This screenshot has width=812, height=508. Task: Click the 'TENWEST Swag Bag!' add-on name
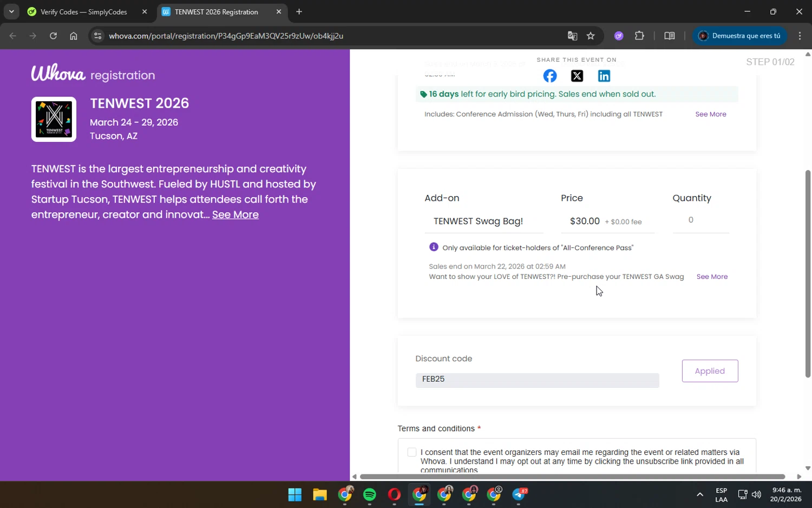[478, 221]
